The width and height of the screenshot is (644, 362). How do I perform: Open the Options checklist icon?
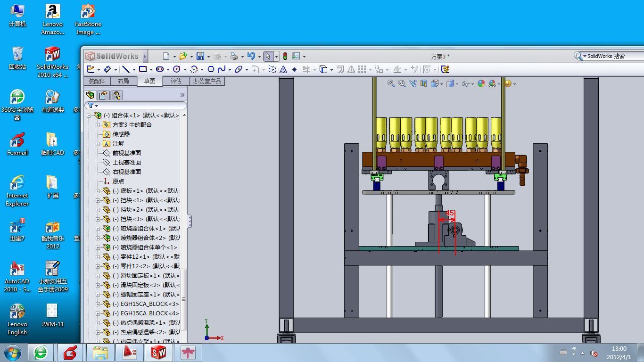point(296,56)
